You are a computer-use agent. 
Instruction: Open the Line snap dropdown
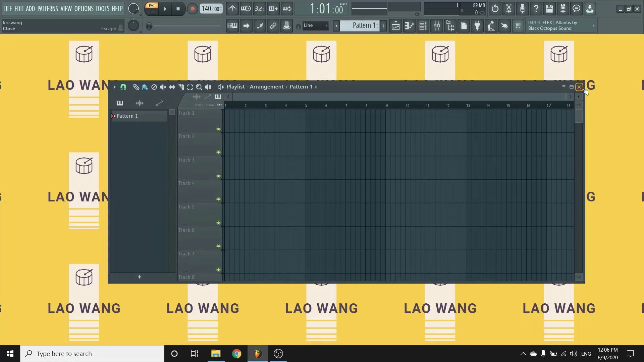pos(315,25)
